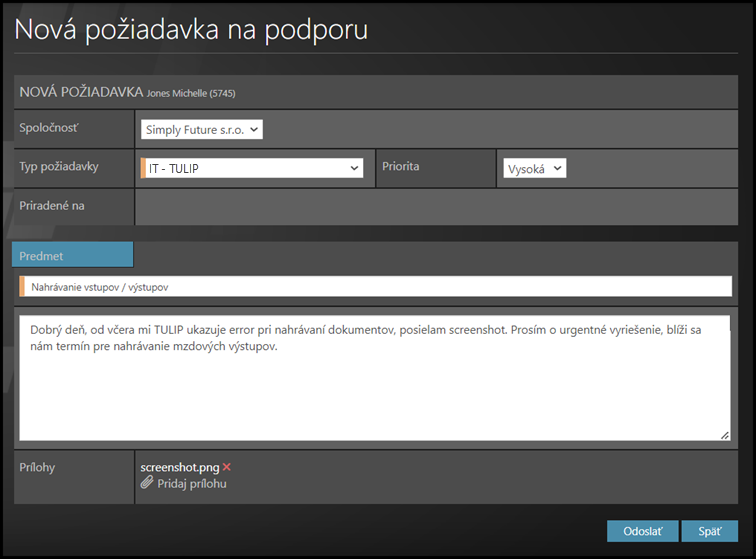This screenshot has width=756, height=559.
Task: Click the Späť button
Action: 710,531
